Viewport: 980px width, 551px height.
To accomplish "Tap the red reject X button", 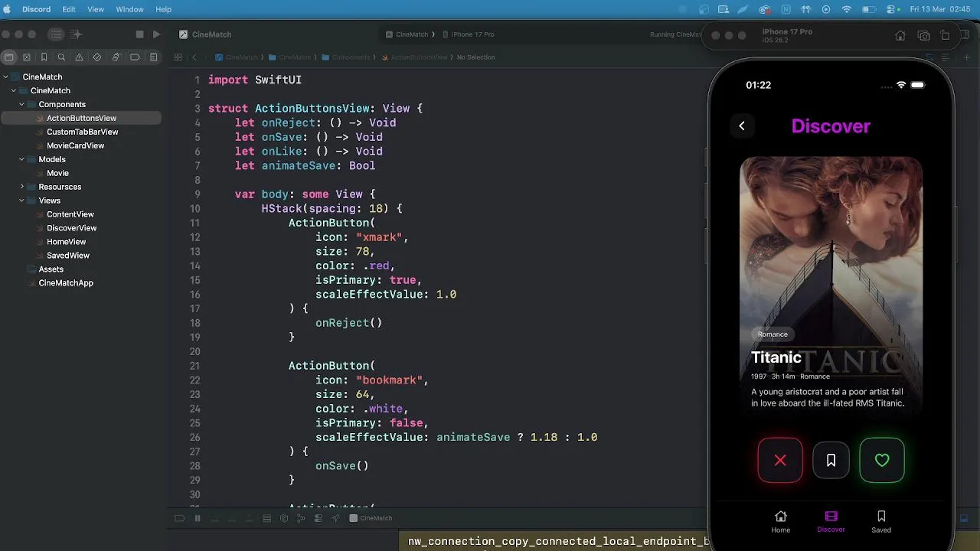I will [780, 460].
